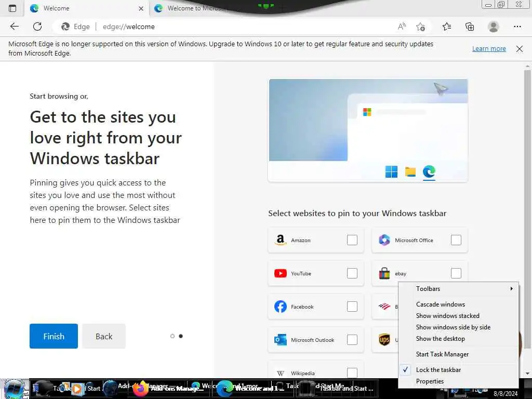This screenshot has height=399, width=532.
Task: Go back with the back arrow
Action: click(14, 26)
